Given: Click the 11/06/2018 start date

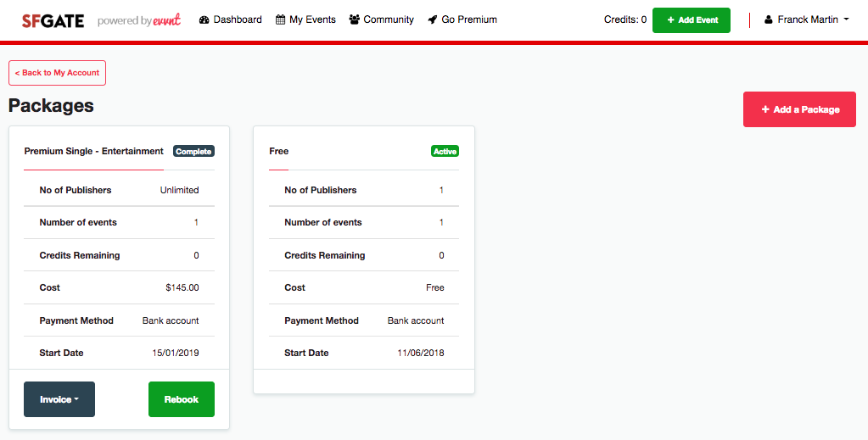Looking at the screenshot, I should pos(421,353).
